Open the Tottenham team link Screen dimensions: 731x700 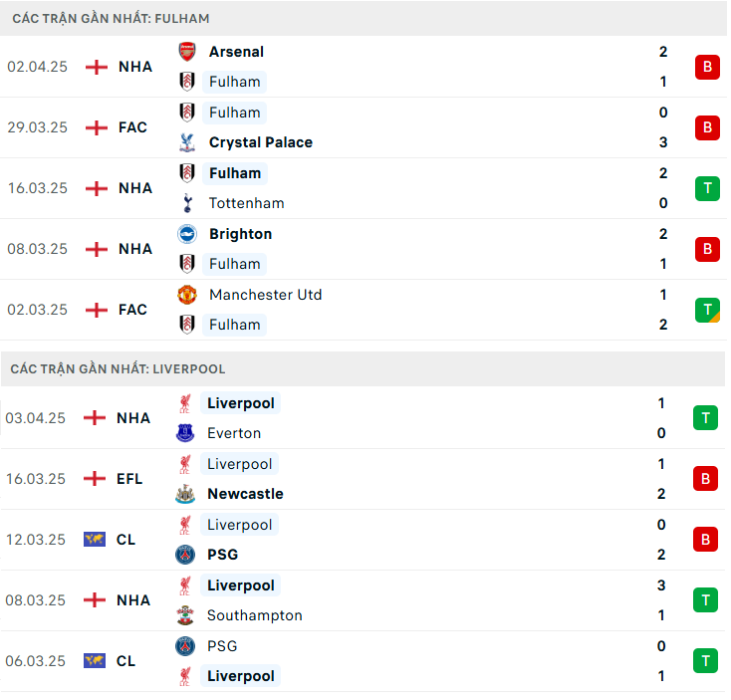pyautogui.click(x=246, y=203)
